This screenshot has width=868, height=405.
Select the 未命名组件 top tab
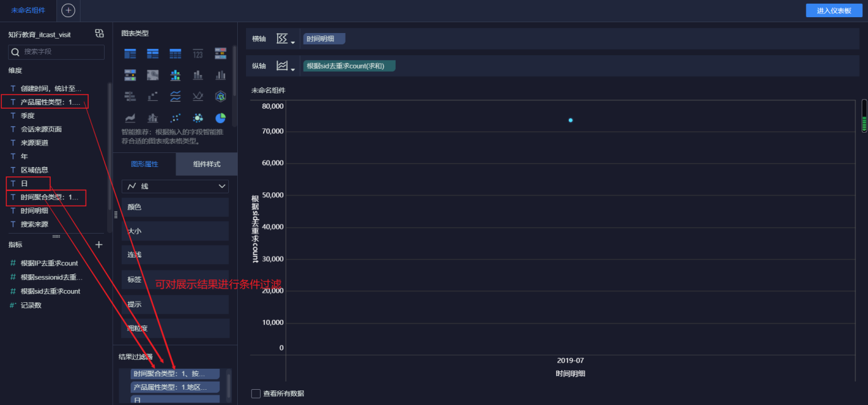[28, 10]
